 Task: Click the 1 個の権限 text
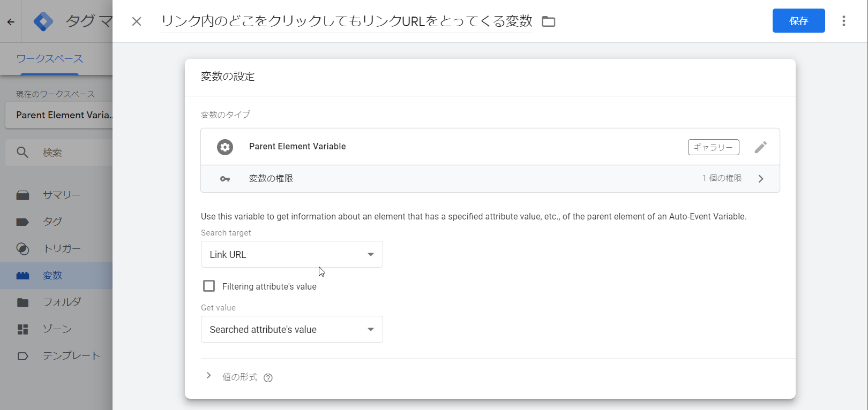click(x=722, y=178)
